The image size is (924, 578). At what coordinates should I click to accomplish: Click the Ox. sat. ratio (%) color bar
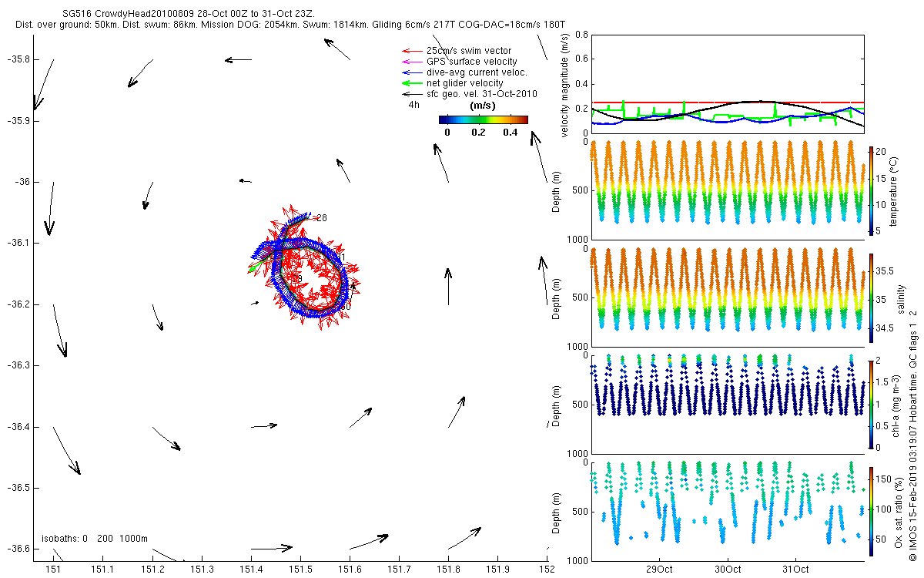pos(871,510)
